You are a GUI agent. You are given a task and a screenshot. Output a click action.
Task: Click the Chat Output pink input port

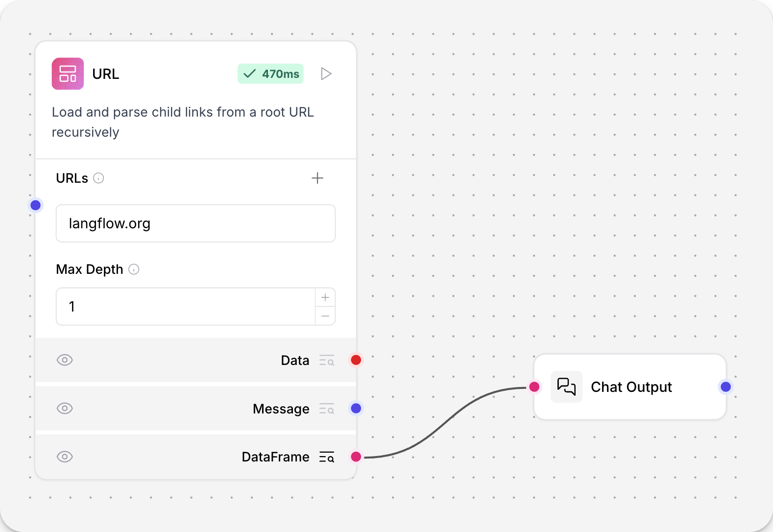pos(534,387)
